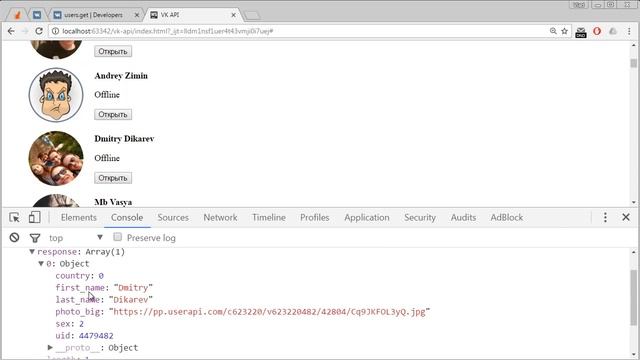
Task: Close the users.get Developers browser tab
Action: (137, 15)
